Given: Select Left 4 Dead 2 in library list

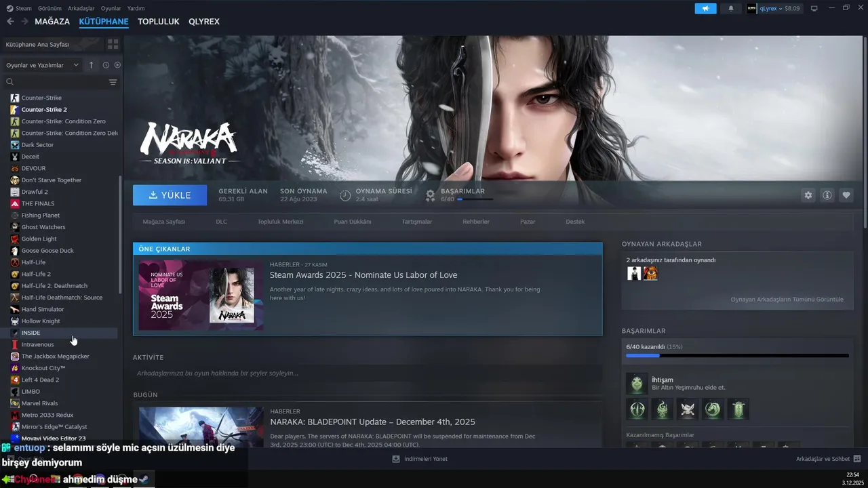Looking at the screenshot, I should (40, 380).
